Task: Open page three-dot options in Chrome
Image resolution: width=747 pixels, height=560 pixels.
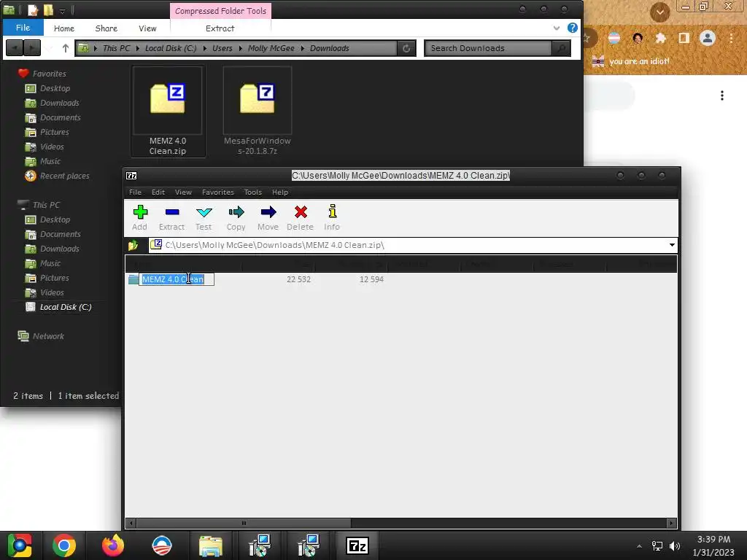Action: click(x=722, y=96)
